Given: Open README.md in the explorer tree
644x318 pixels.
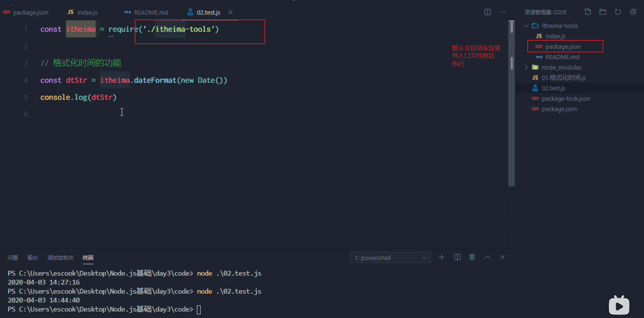Looking at the screenshot, I should point(562,57).
